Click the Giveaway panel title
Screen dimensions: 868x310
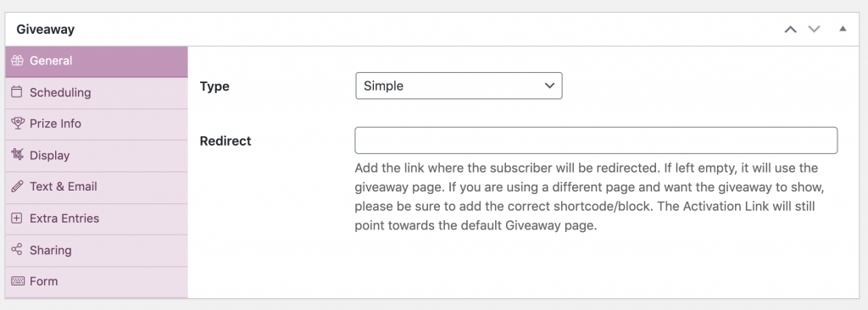click(46, 30)
